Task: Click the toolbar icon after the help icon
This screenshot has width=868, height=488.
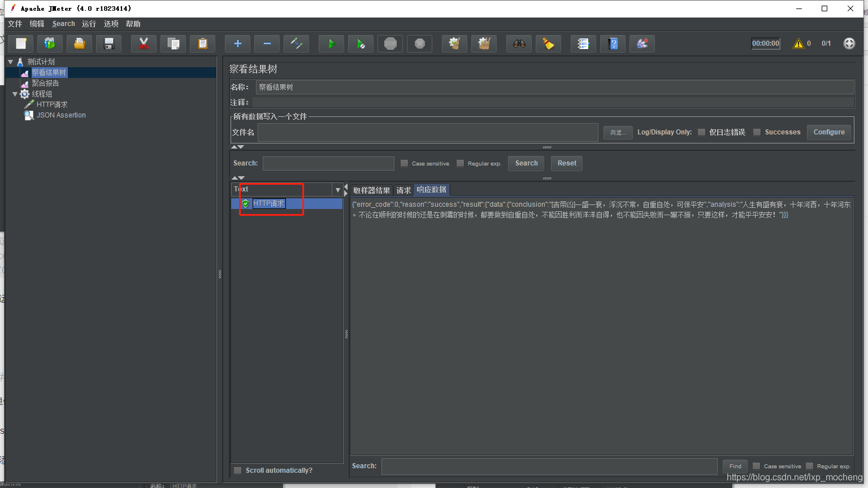Action: 642,43
